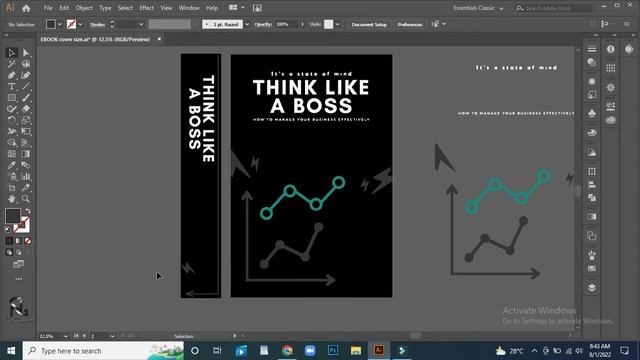Set paint mode to Color
The height and width of the screenshot is (360, 640).
coord(9,241)
